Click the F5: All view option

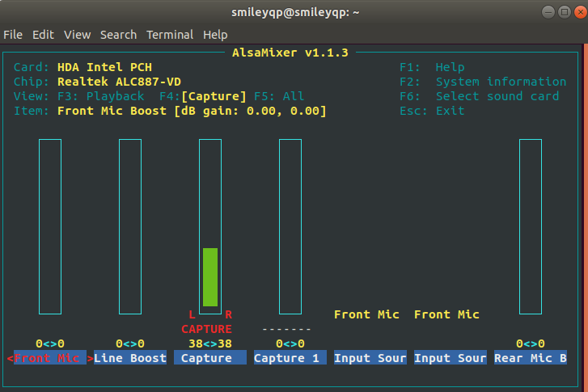coord(279,96)
